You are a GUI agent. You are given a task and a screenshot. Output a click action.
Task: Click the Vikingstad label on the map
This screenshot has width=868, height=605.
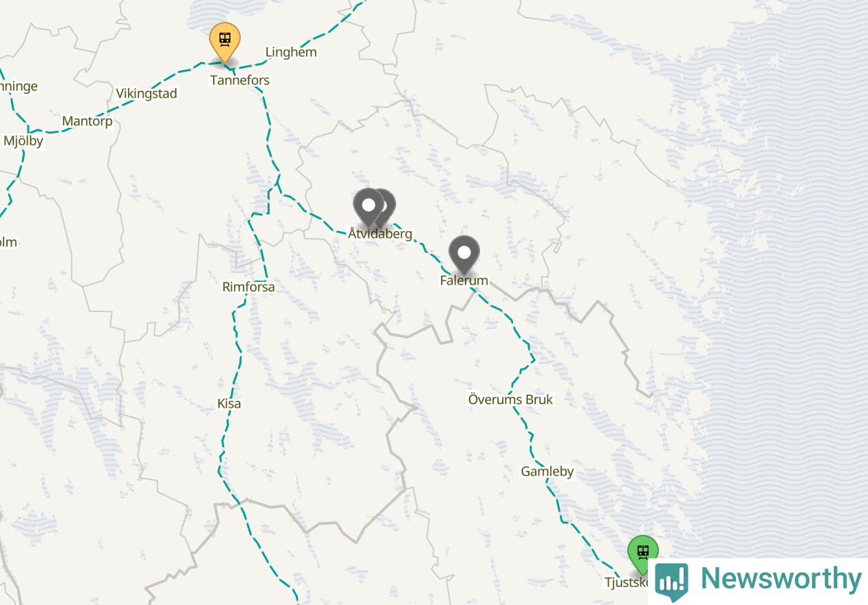[147, 93]
